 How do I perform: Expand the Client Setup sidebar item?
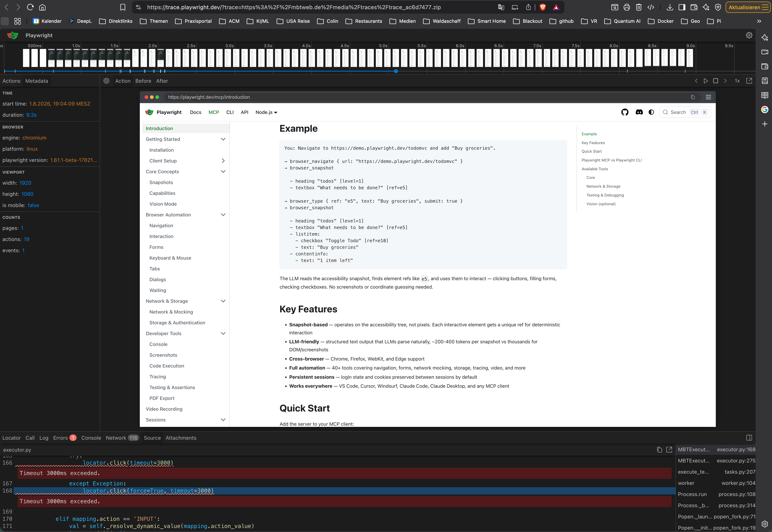click(x=223, y=161)
